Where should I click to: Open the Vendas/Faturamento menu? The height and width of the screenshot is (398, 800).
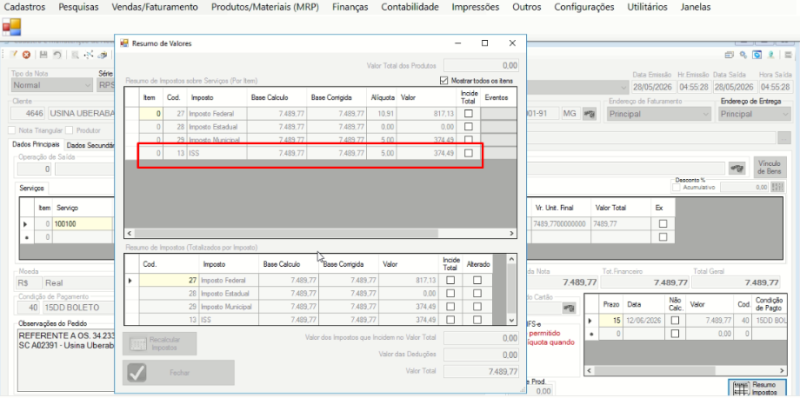click(x=155, y=7)
